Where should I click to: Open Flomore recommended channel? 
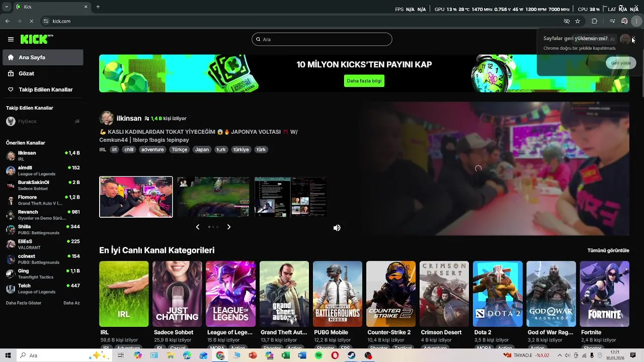pyautogui.click(x=43, y=200)
